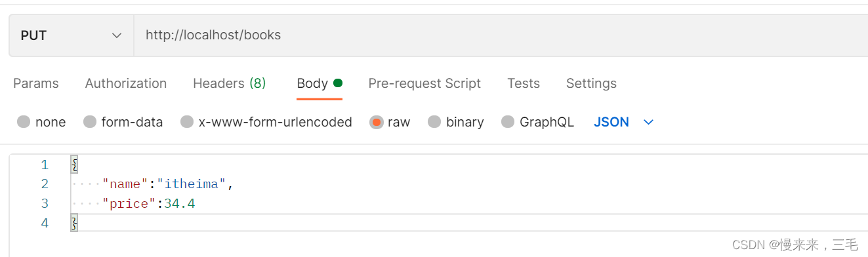Edit the http://localhost/books URL field
868x257 pixels.
click(501, 35)
